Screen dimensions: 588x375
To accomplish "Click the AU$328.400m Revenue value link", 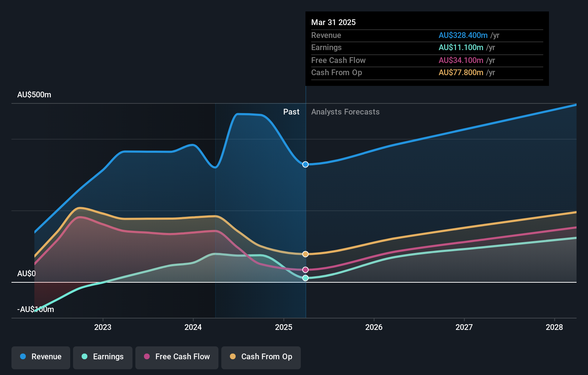I will tap(463, 35).
